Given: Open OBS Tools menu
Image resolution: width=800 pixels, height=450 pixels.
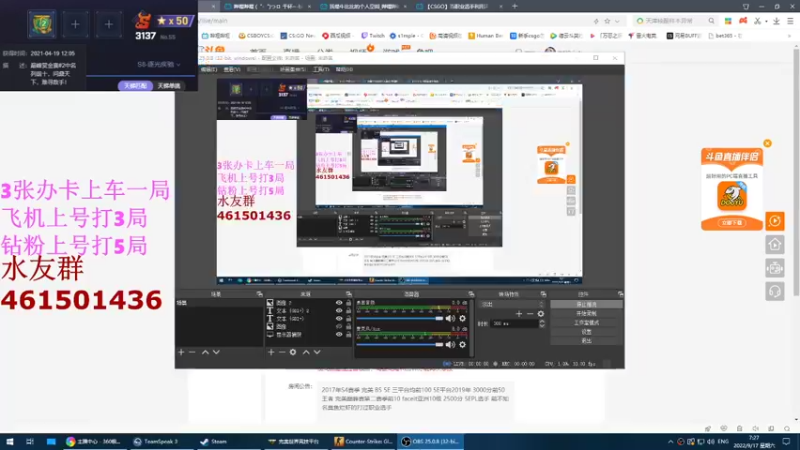Looking at the screenshot, I should tap(321, 69).
